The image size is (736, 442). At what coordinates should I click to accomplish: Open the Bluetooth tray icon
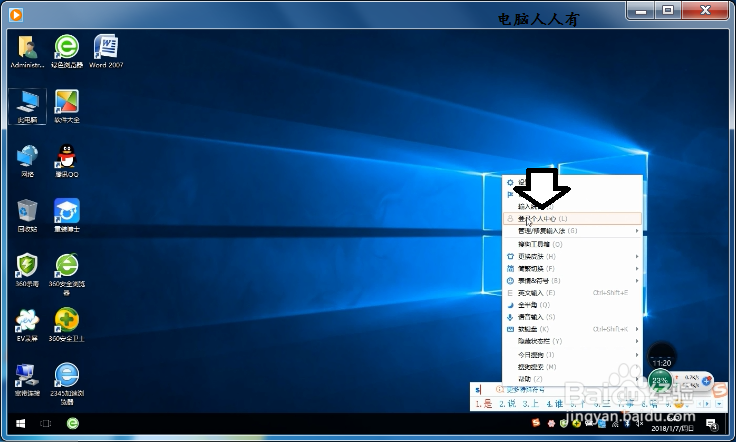[627, 423]
